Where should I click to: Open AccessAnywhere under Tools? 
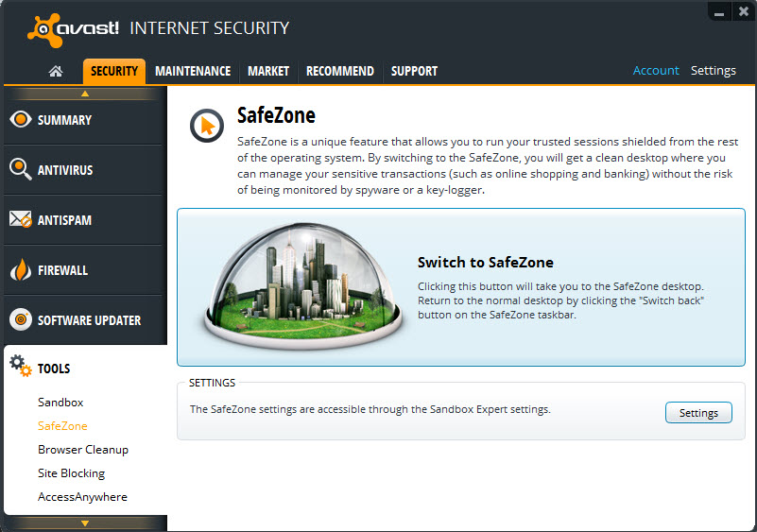pos(82,497)
